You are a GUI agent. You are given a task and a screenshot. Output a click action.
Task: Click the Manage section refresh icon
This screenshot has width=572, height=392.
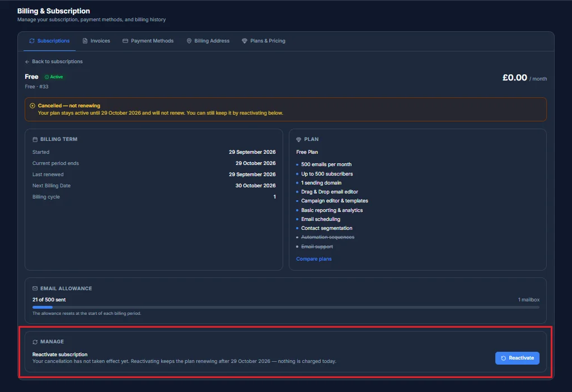pyautogui.click(x=35, y=342)
